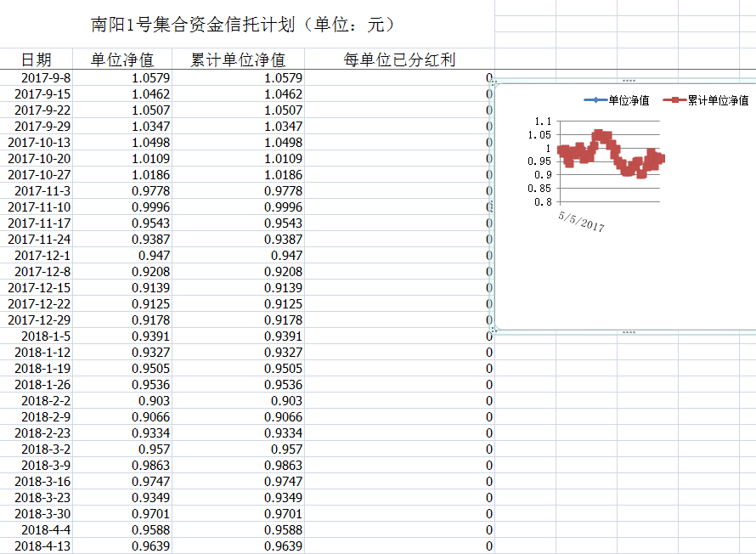Click the chart's left edge middle handle

[x=493, y=206]
